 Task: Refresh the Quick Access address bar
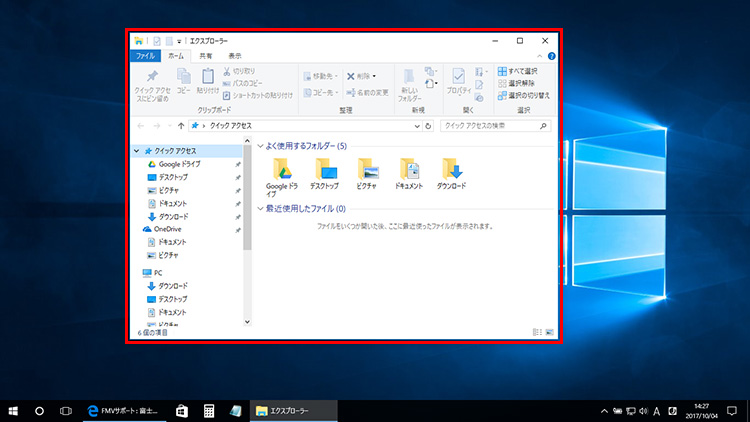428,126
